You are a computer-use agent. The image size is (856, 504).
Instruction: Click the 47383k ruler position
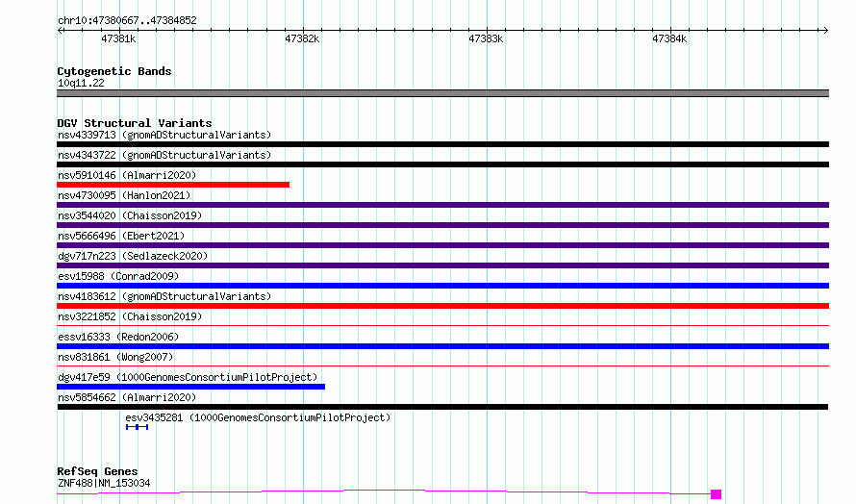(486, 38)
